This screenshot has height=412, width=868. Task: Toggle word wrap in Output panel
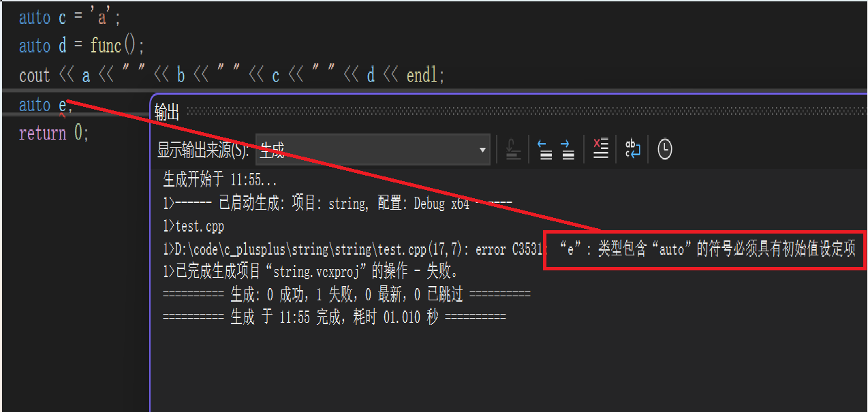(x=633, y=148)
